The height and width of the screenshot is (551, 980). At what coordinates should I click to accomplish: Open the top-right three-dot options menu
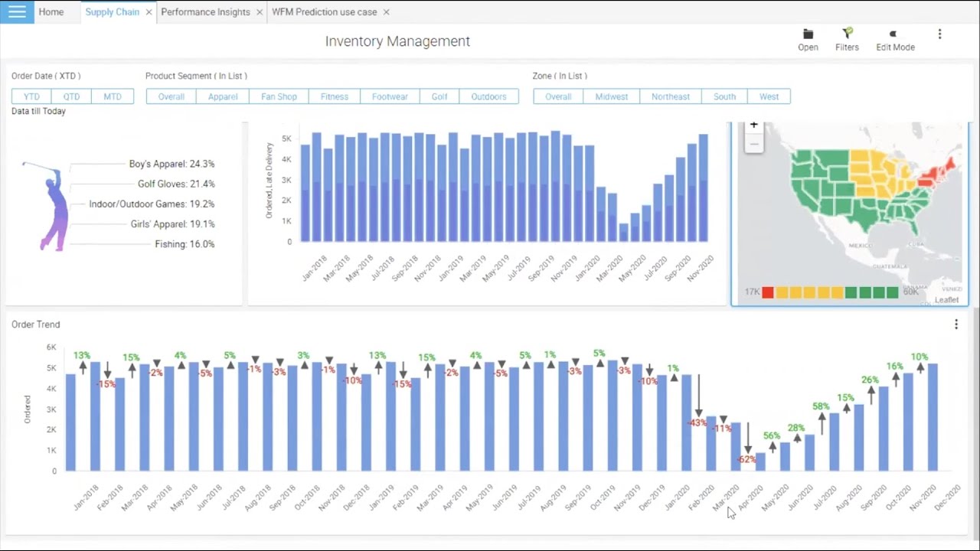(939, 34)
